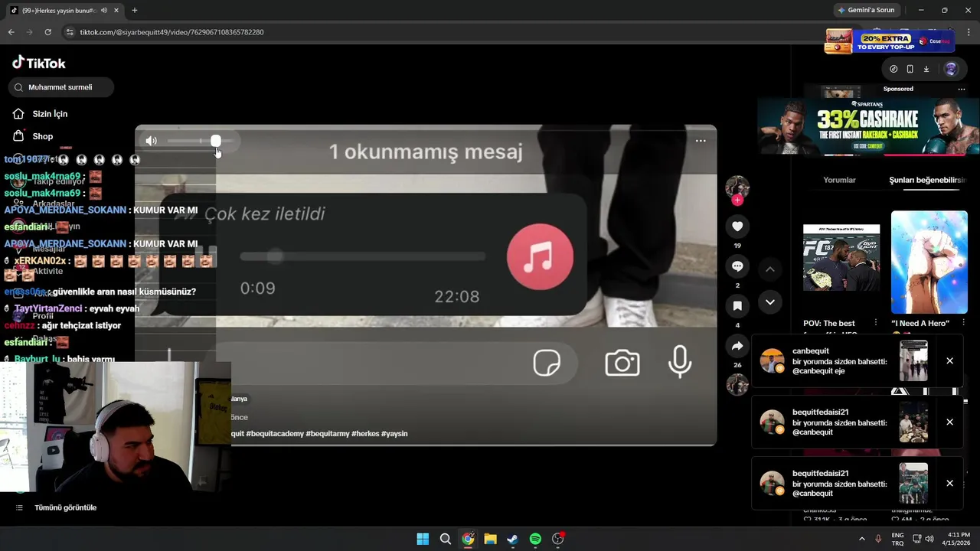Click the phone app icon in pill

[x=910, y=69]
